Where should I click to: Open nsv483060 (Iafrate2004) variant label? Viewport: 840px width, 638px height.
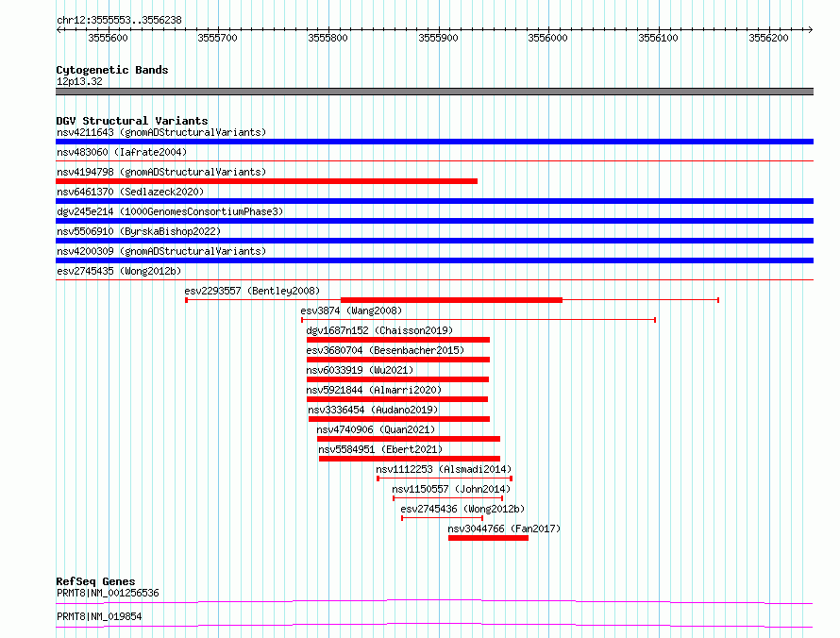122,152
